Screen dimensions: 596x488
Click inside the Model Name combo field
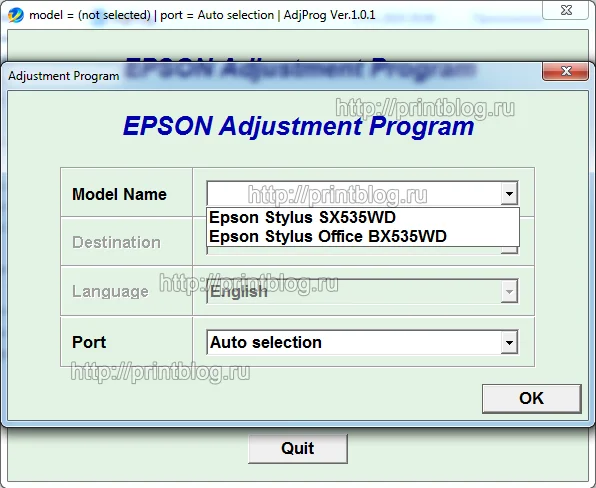click(x=354, y=193)
